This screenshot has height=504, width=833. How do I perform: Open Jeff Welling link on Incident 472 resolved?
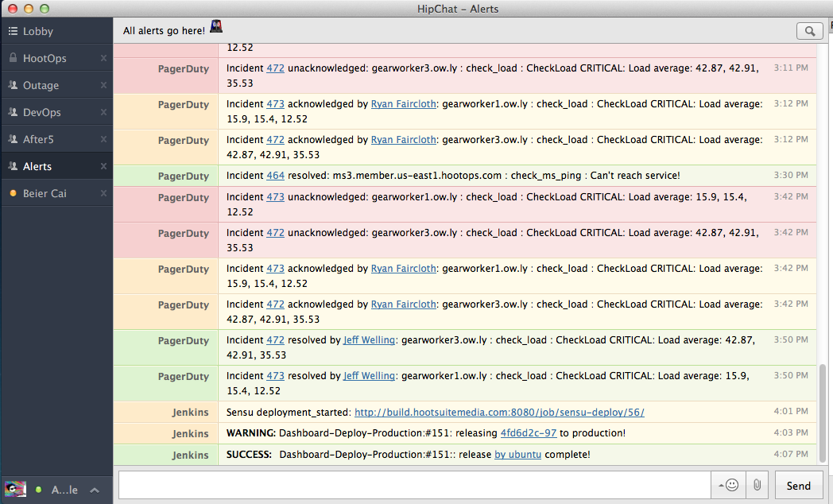(x=370, y=340)
